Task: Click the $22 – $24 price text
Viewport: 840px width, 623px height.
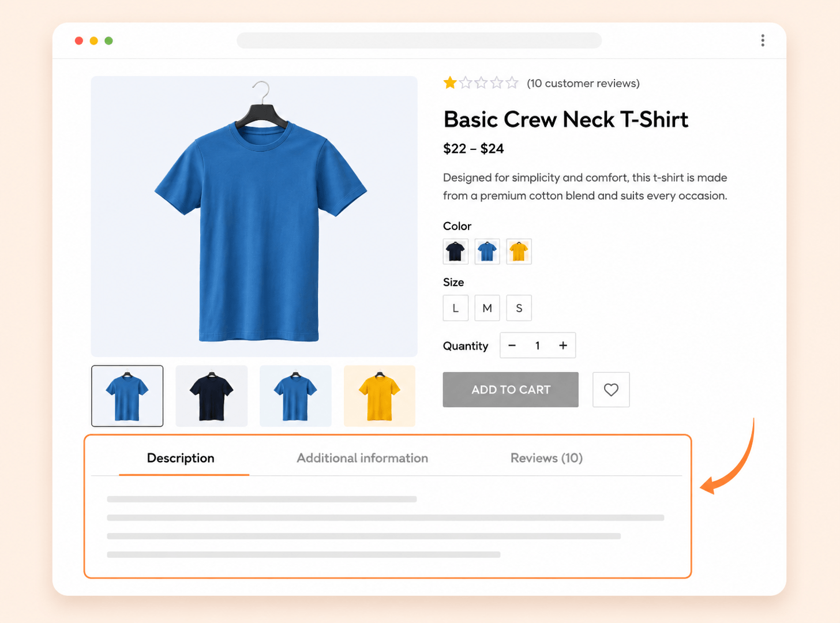Action: [474, 149]
